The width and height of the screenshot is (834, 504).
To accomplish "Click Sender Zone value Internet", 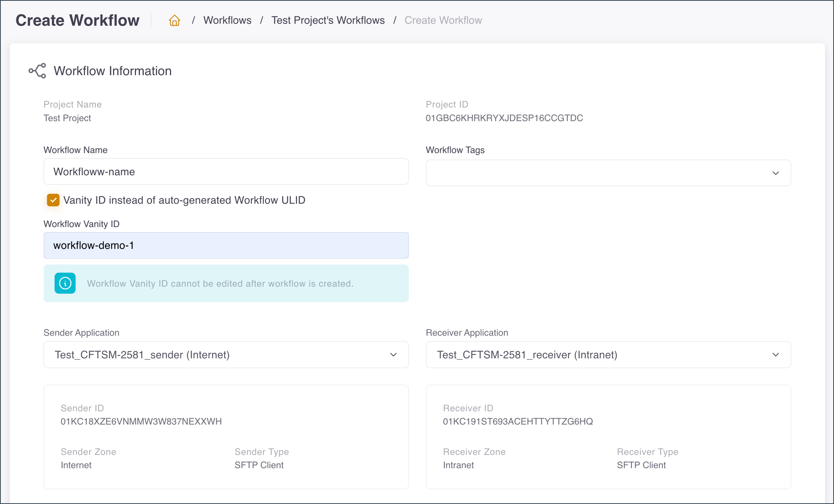I will click(76, 465).
